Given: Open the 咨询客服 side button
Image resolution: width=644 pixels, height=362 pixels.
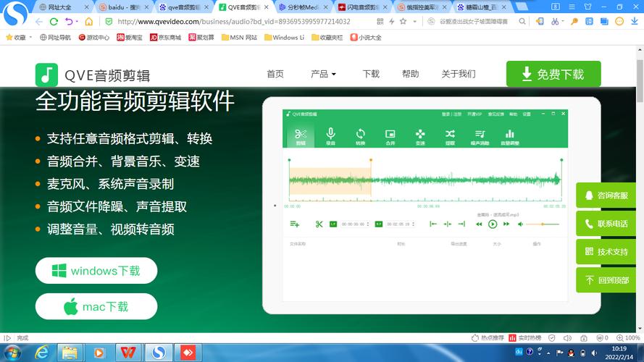Looking at the screenshot, I should coord(606,195).
